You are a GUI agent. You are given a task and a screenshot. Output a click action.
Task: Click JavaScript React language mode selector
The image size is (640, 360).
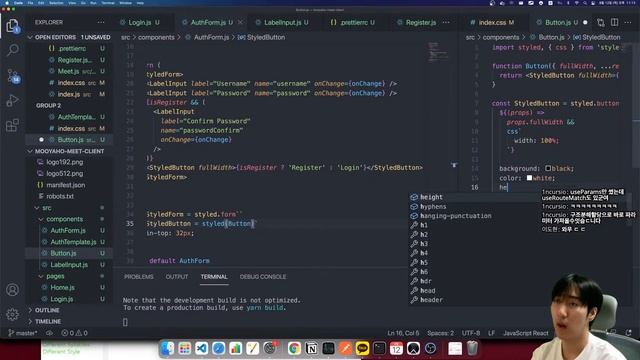pyautogui.click(x=525, y=333)
